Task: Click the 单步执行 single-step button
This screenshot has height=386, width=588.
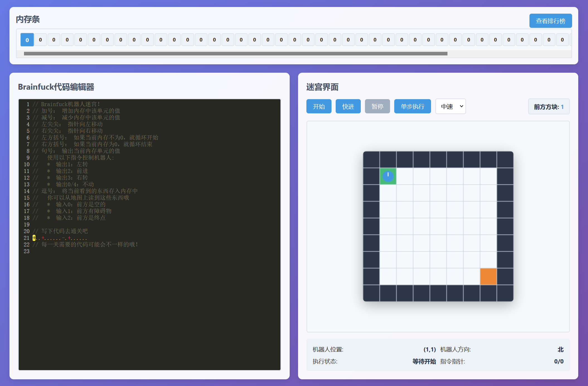Action: click(x=412, y=106)
